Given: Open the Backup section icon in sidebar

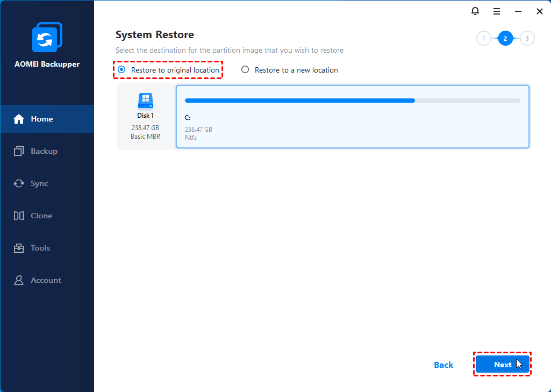Looking at the screenshot, I should click(x=19, y=151).
